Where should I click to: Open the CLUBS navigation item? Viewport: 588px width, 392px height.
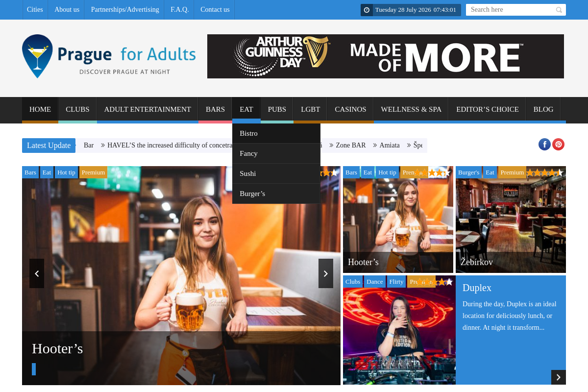click(77, 109)
